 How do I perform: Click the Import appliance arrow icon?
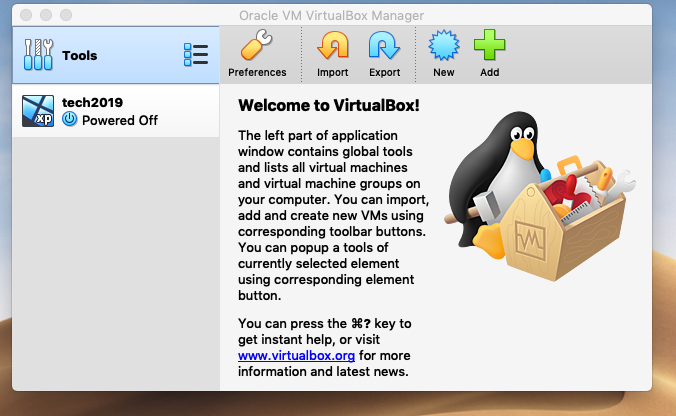click(x=332, y=45)
